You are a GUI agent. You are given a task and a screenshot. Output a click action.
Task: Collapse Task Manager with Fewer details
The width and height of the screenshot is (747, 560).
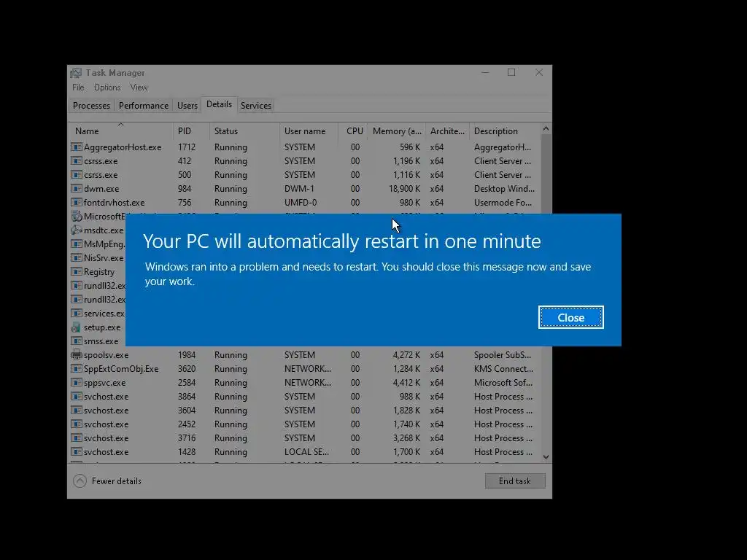coord(107,481)
